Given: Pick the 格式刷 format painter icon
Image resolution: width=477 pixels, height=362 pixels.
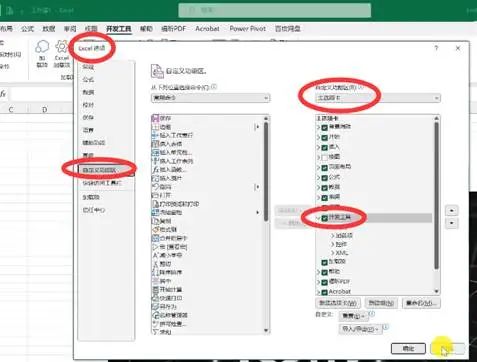Looking at the screenshot, I should tap(155, 230).
